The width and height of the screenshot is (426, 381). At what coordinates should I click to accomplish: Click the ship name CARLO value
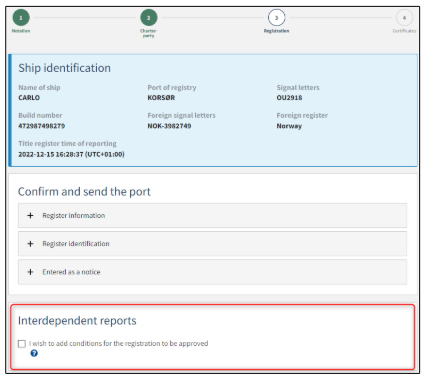coord(29,98)
